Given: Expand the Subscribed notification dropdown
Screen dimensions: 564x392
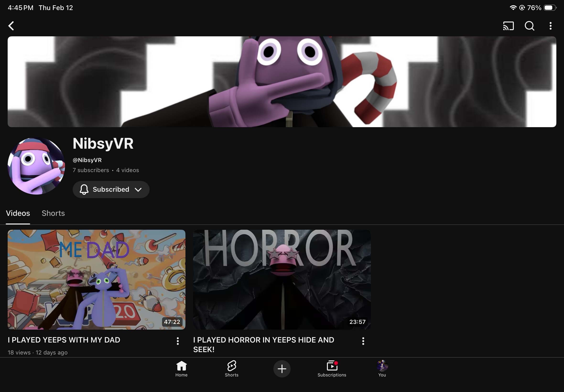Looking at the screenshot, I should click(111, 189).
